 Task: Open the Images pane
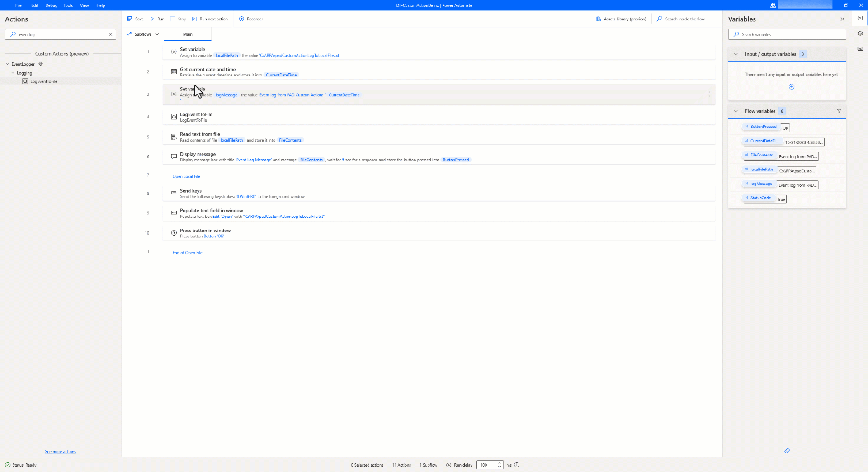(x=861, y=48)
